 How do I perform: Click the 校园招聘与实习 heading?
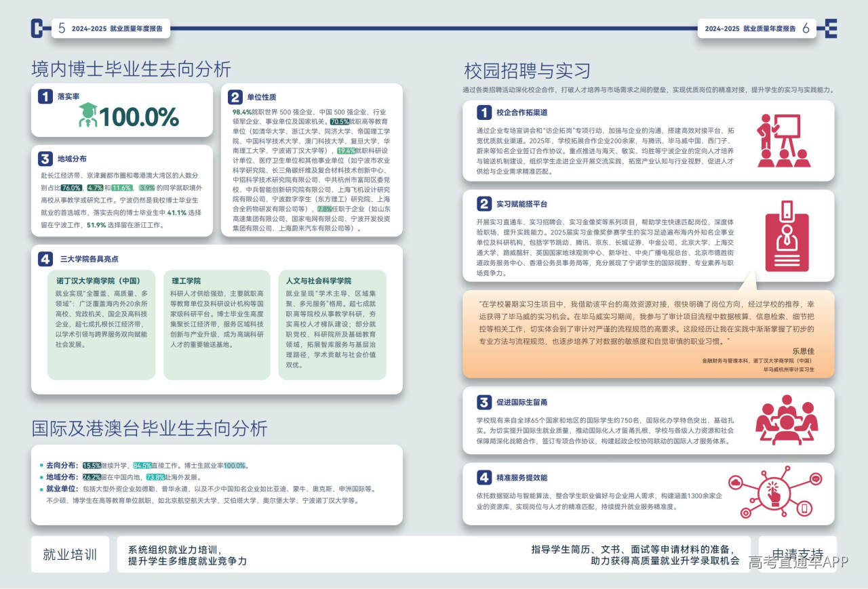click(527, 71)
